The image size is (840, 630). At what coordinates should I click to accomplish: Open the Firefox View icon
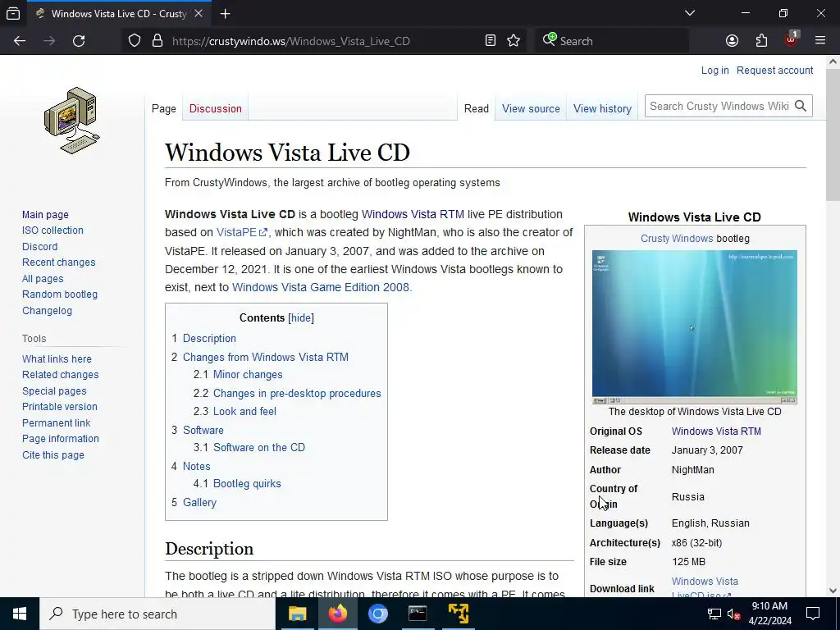pos(13,13)
